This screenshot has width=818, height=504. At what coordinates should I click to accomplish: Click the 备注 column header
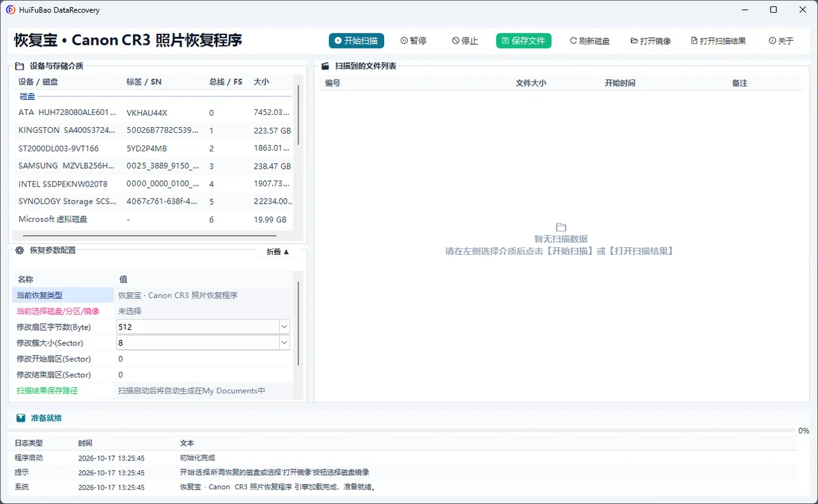(x=740, y=83)
